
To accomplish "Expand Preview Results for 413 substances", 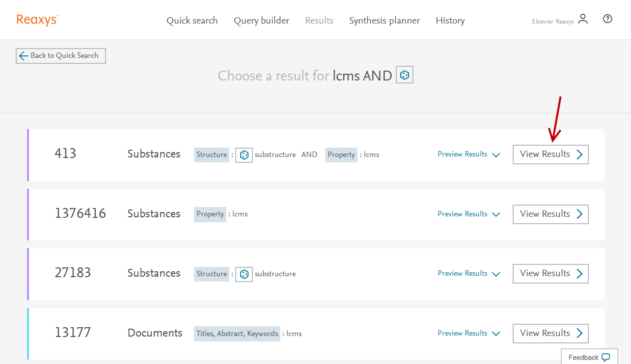I will [468, 155].
